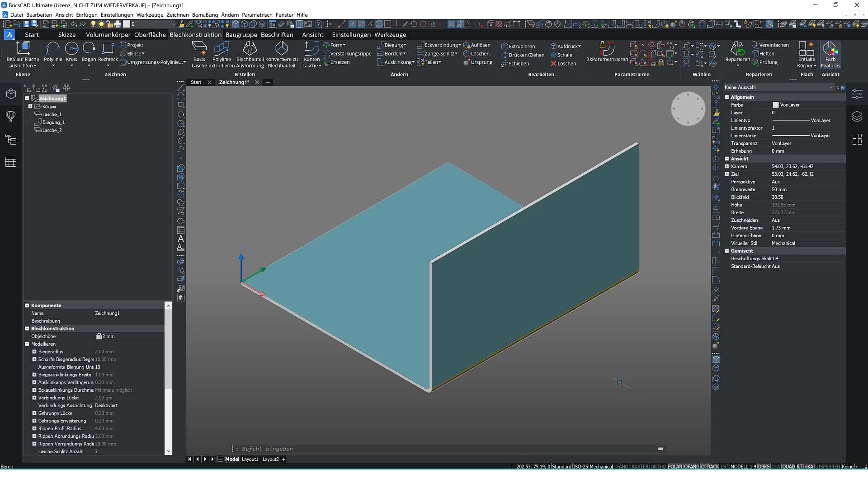Click Löschen with red X
Image resolution: width=868 pixels, height=488 pixels.
563,64
